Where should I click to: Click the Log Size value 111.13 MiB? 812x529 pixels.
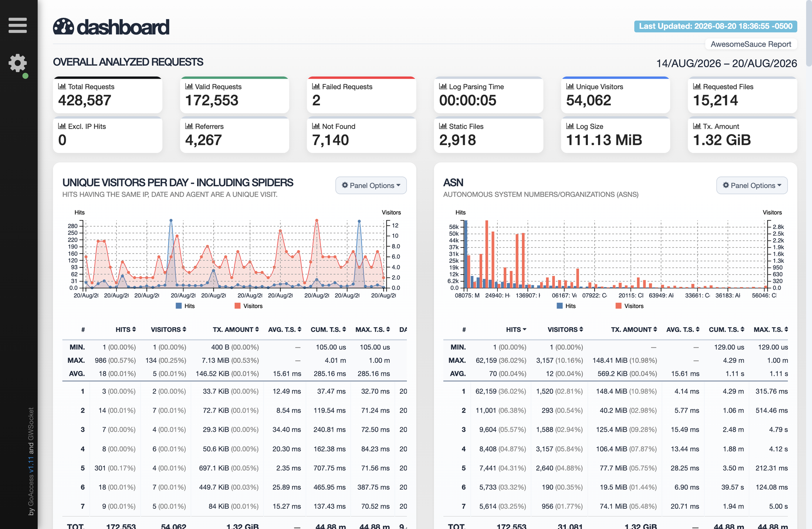click(x=604, y=140)
